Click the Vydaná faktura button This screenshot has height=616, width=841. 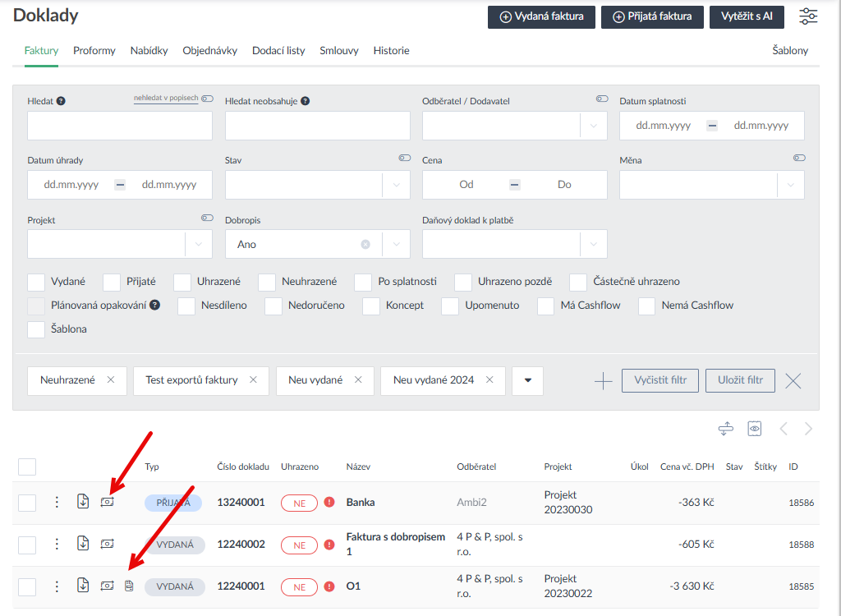point(541,16)
